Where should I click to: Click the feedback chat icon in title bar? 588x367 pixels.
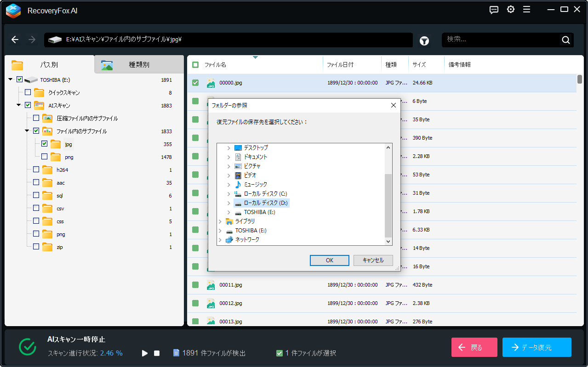tap(494, 10)
